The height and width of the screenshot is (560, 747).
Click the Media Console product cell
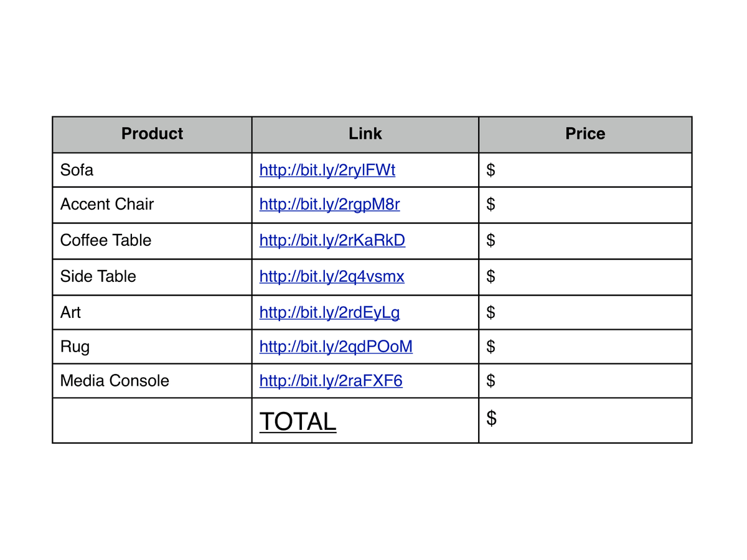152,381
